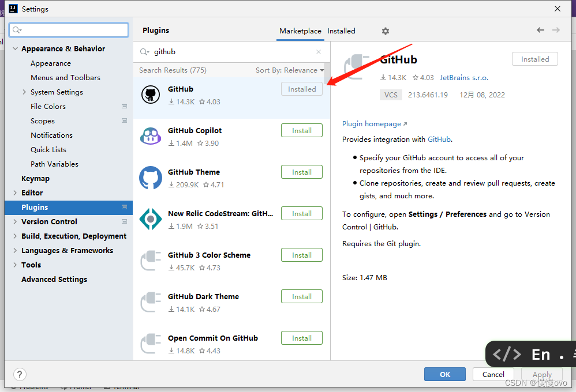The height and width of the screenshot is (392, 576).
Task: Click the GitHub Theme plugin icon
Action: [151, 178]
